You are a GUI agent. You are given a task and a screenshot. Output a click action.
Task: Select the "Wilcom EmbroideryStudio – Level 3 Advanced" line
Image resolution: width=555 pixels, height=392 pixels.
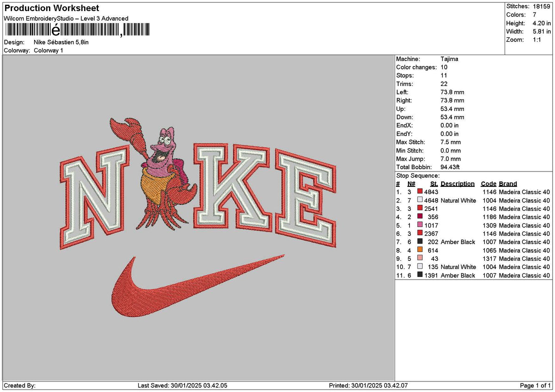(x=66, y=18)
